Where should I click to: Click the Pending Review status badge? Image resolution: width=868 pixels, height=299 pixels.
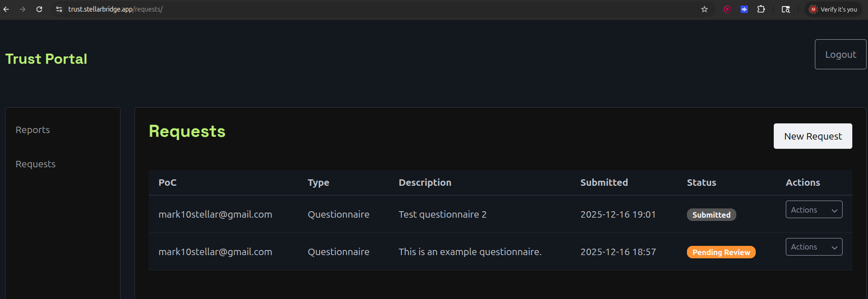click(721, 252)
